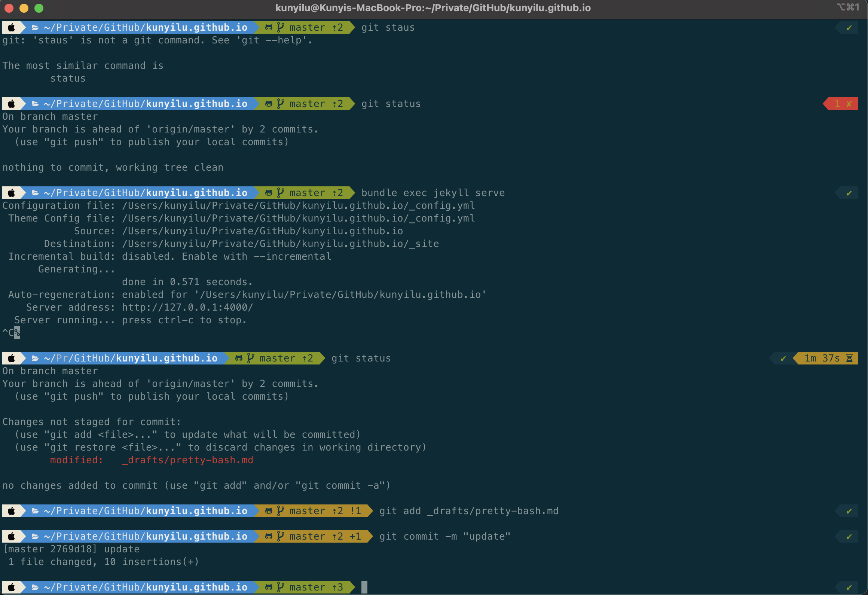The width and height of the screenshot is (868, 595).
Task: Click the Apple logo in the first prompt segment
Action: tap(12, 27)
